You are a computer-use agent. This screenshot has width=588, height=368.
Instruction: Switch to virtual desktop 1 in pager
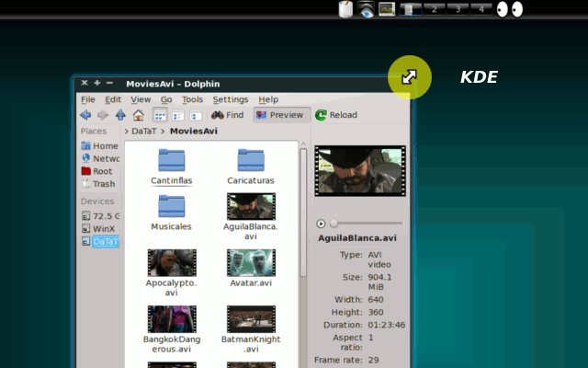pyautogui.click(x=411, y=9)
